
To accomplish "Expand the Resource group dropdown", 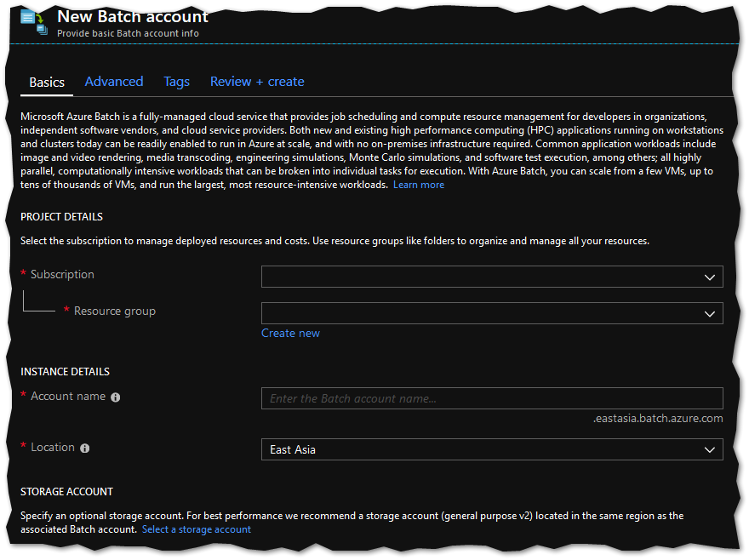I will pos(492,313).
